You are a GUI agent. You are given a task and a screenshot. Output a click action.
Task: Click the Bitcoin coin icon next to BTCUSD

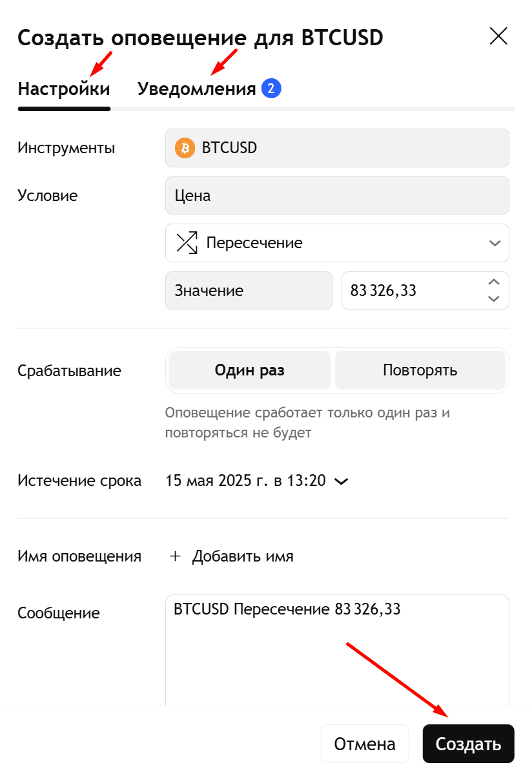click(185, 148)
